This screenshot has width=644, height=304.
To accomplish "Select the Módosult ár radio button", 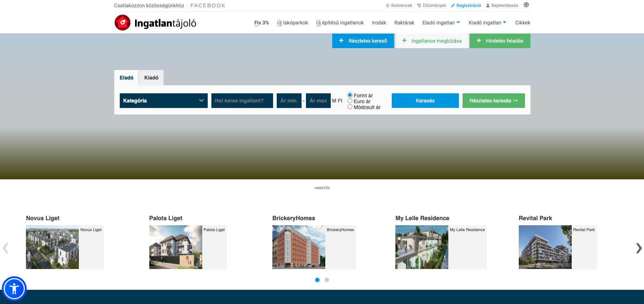I will click(350, 107).
